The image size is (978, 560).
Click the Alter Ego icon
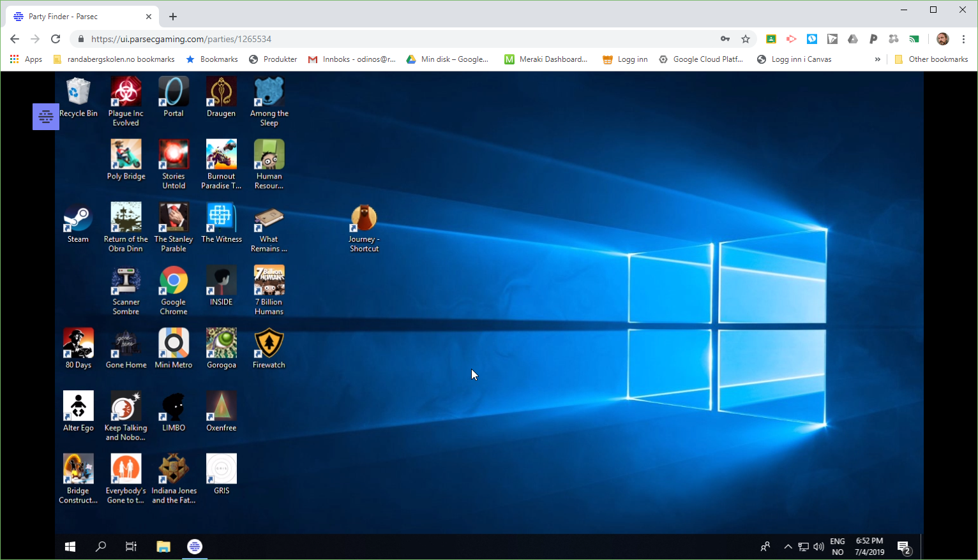(x=79, y=411)
